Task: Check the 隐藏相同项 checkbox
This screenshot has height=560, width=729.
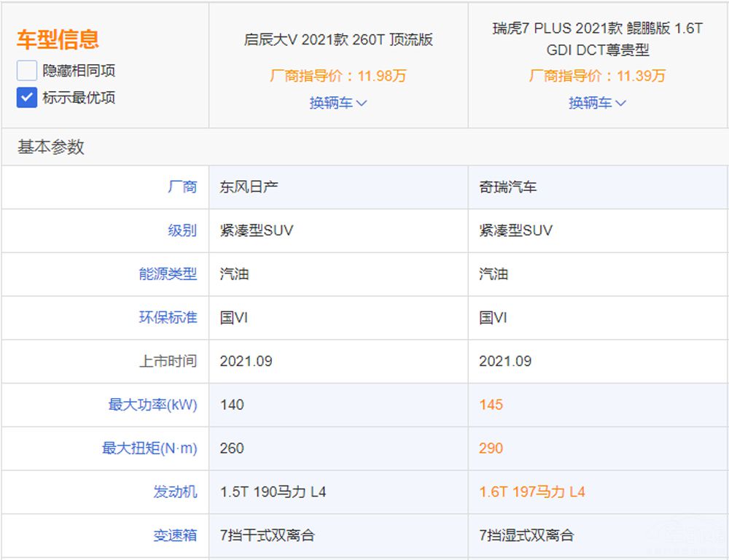Action: (27, 71)
